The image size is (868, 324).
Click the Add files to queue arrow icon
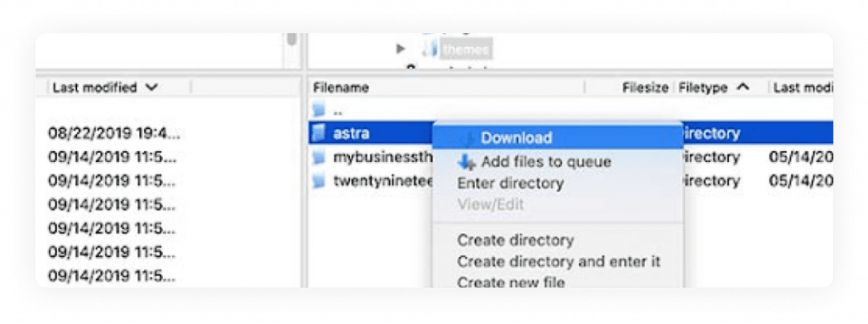tap(467, 162)
